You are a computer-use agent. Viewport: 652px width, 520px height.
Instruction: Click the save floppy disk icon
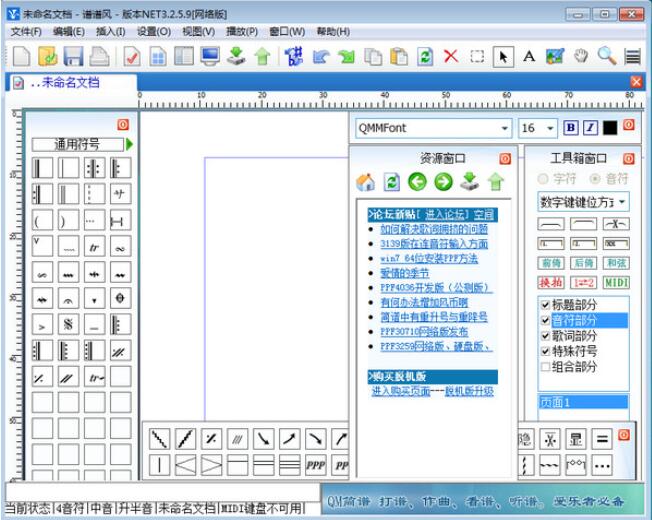(73, 56)
